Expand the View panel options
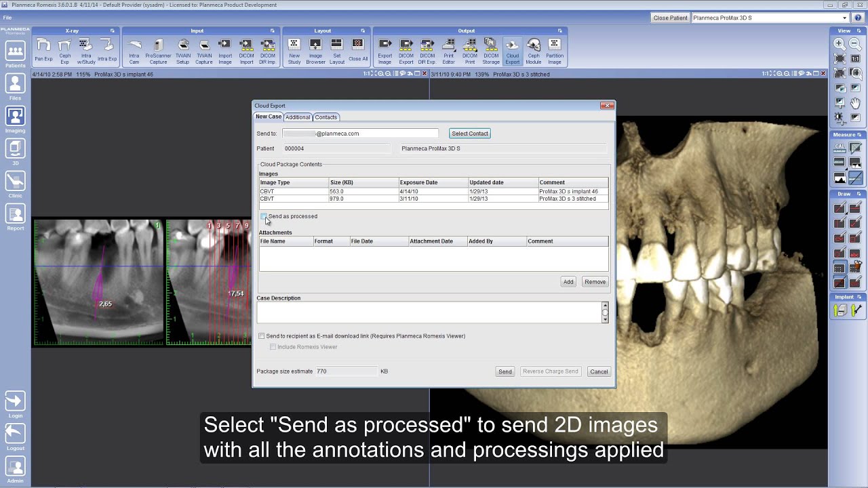 pos(858,30)
